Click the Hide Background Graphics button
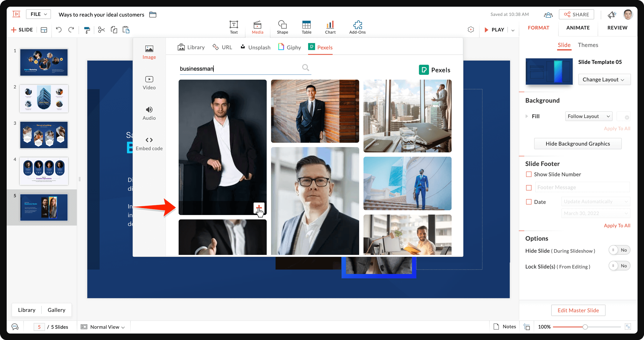Viewport: 644px width, 340px height. [577, 144]
